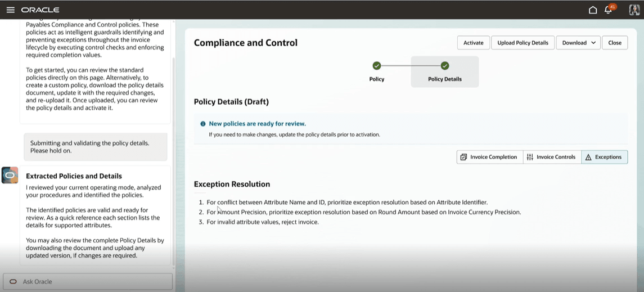
Task: Click Upload Policy Details button
Action: point(523,43)
